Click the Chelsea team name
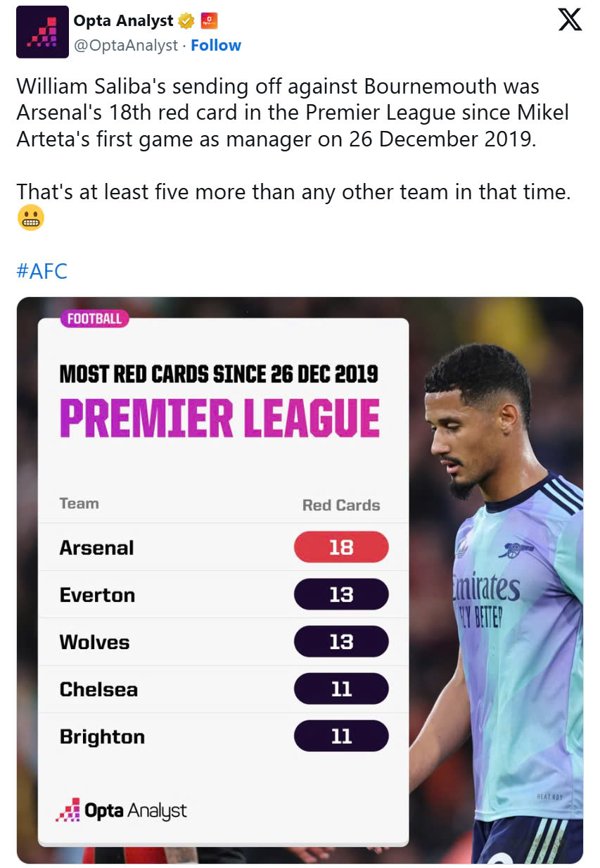 click(98, 689)
